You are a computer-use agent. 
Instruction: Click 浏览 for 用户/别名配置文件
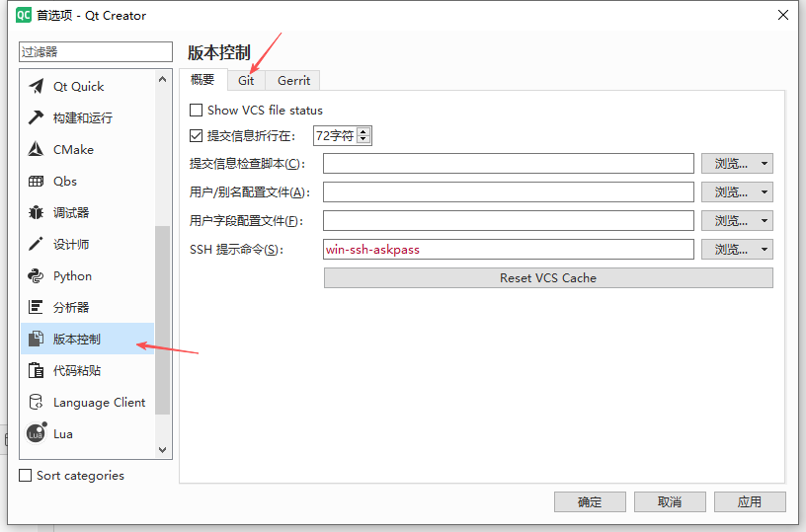coord(731,192)
